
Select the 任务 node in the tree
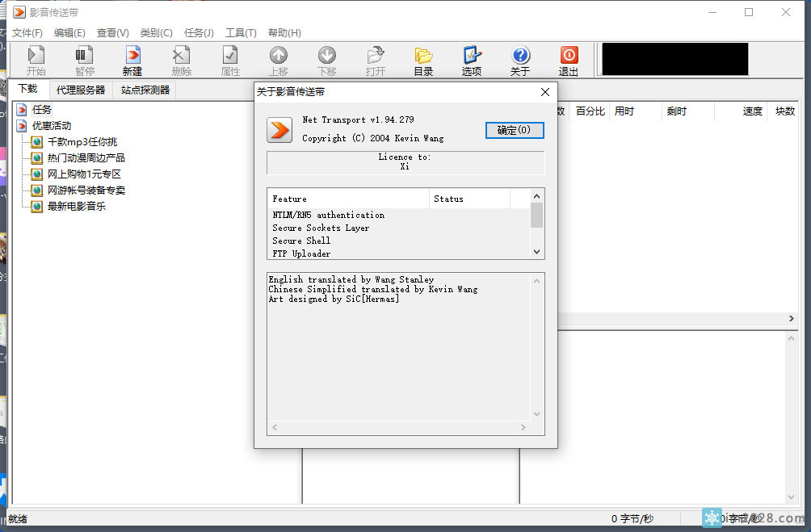coord(42,110)
